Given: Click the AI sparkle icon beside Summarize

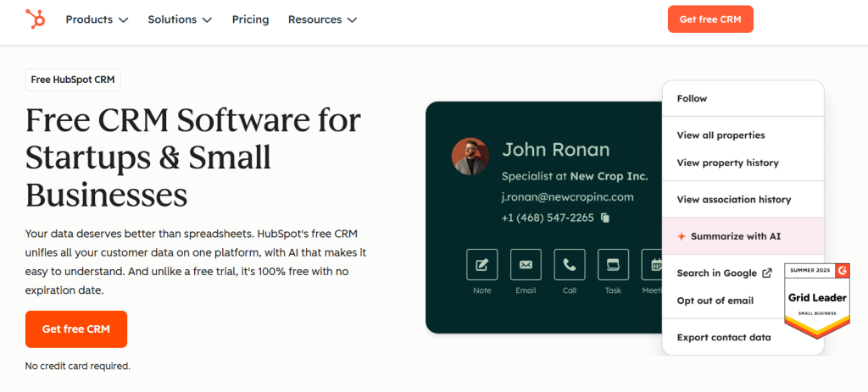Looking at the screenshot, I should 682,236.
